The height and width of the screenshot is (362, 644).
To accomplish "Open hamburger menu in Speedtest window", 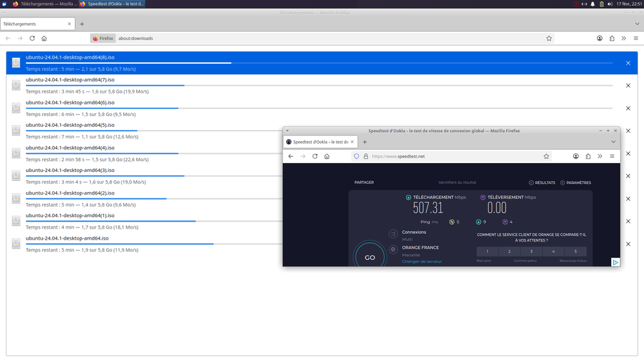I will coord(612,157).
